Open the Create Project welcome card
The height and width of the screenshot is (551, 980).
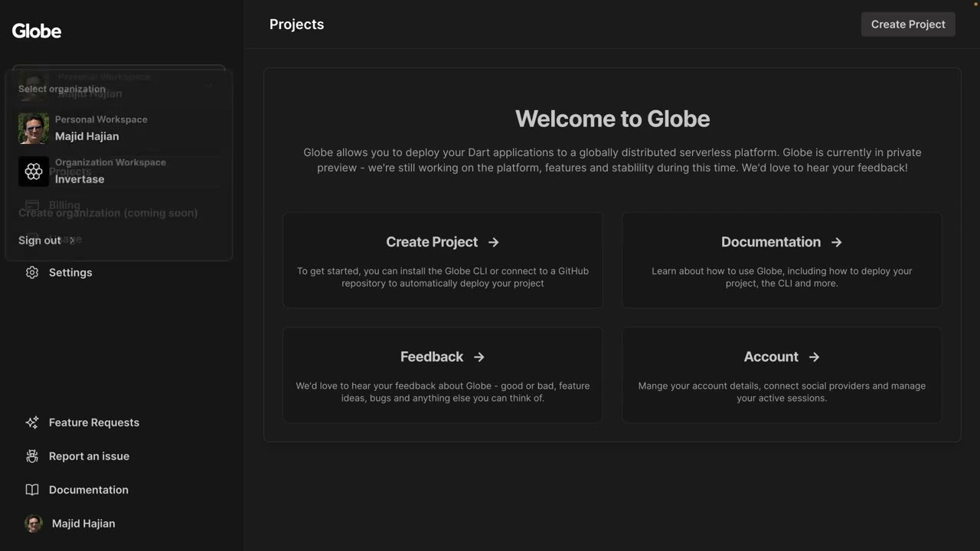[x=443, y=260]
